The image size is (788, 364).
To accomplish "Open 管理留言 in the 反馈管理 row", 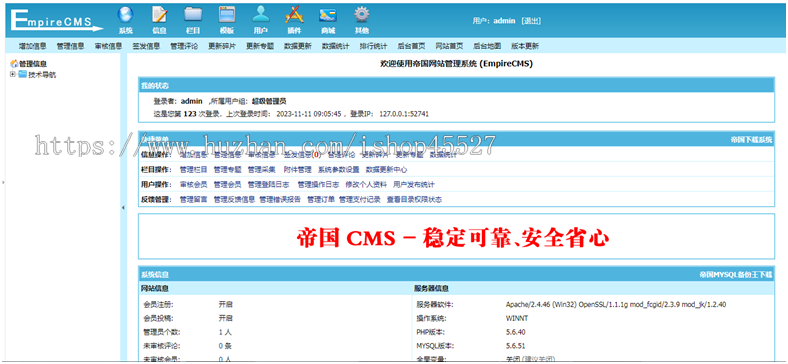I will coord(193,200).
